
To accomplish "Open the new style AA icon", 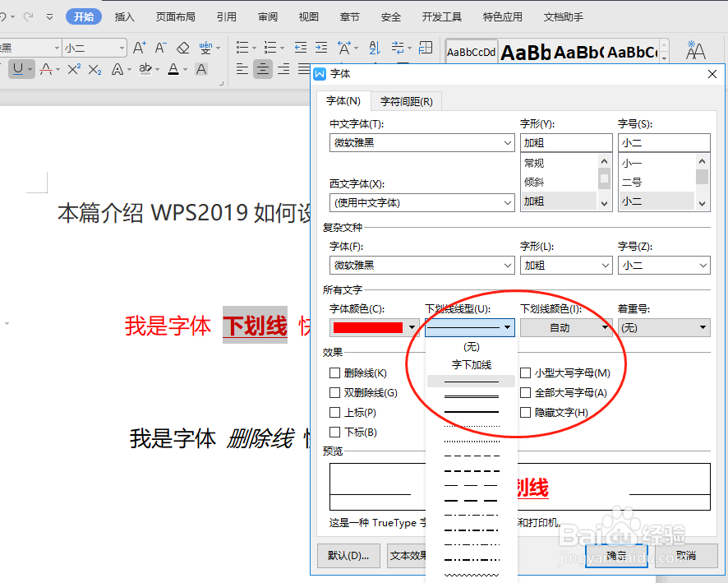I will [695, 50].
